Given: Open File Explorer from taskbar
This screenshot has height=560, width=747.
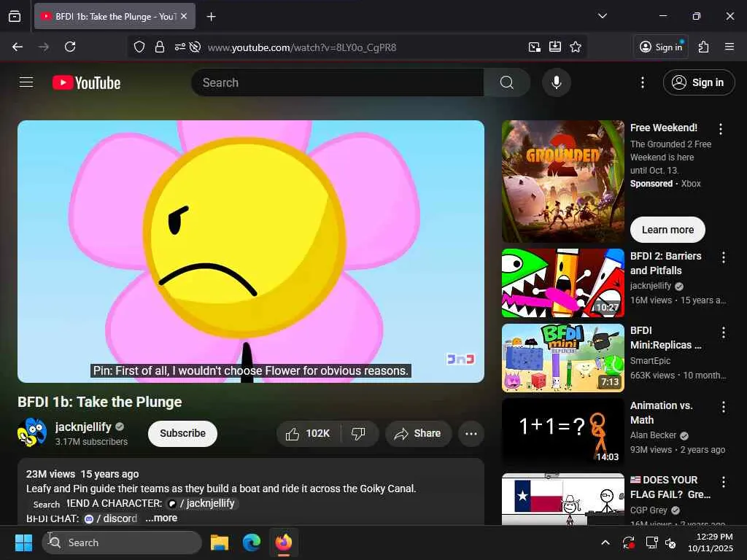Looking at the screenshot, I should [x=220, y=542].
